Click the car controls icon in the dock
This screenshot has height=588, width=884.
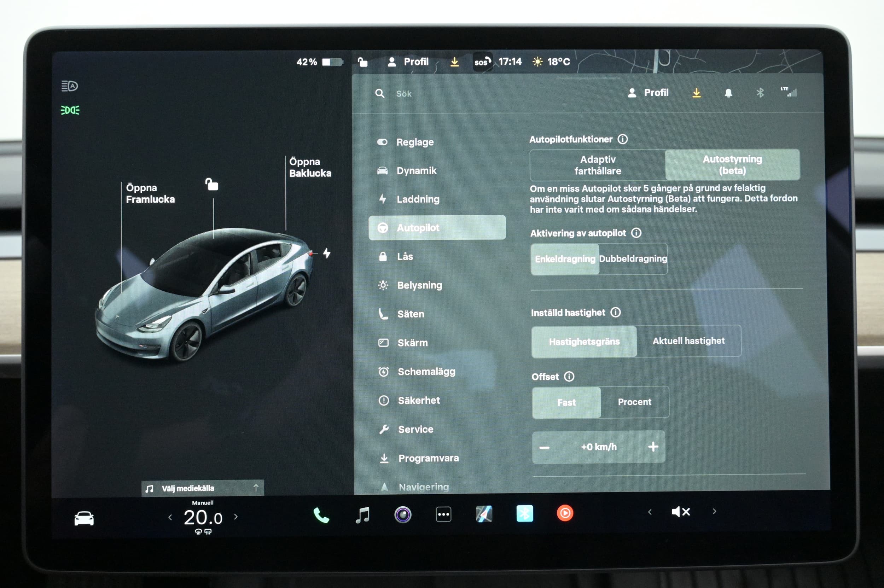[x=84, y=518]
